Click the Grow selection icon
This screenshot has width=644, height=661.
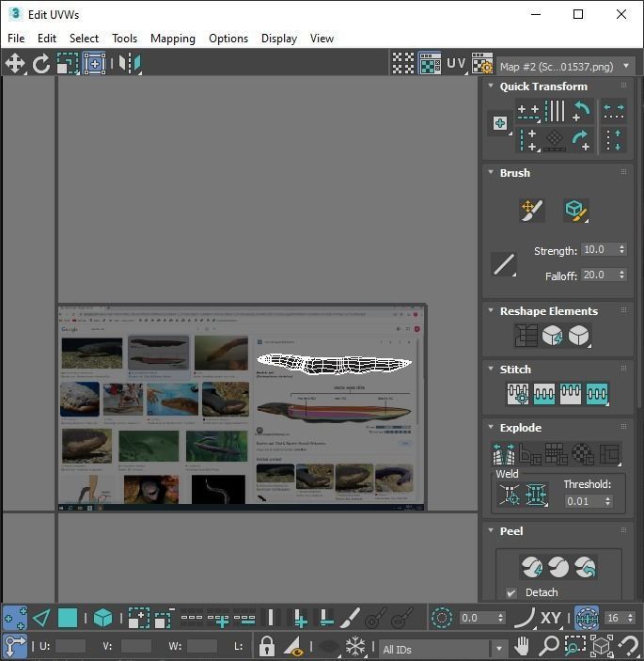pos(139,619)
